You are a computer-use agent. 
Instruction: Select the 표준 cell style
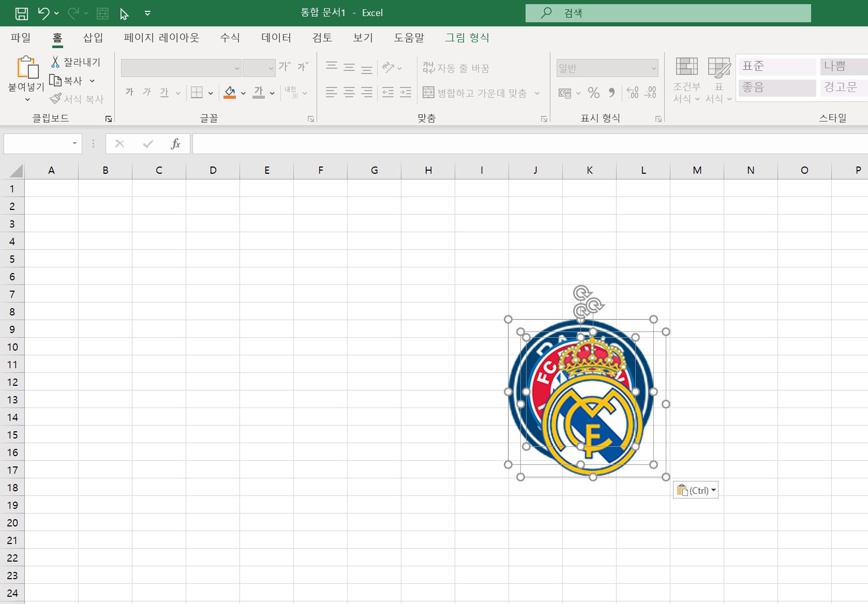tap(777, 66)
